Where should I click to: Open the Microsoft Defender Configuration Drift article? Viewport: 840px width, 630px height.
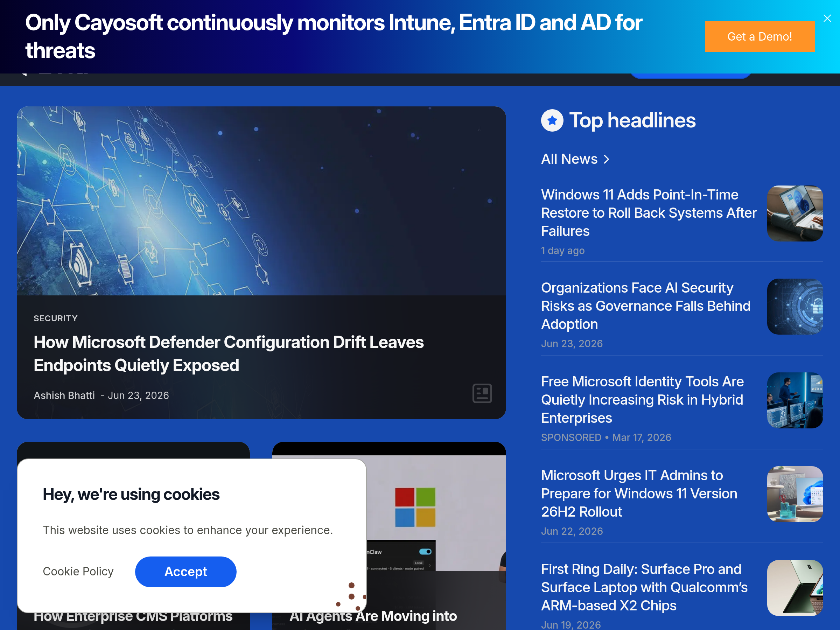[x=229, y=353]
